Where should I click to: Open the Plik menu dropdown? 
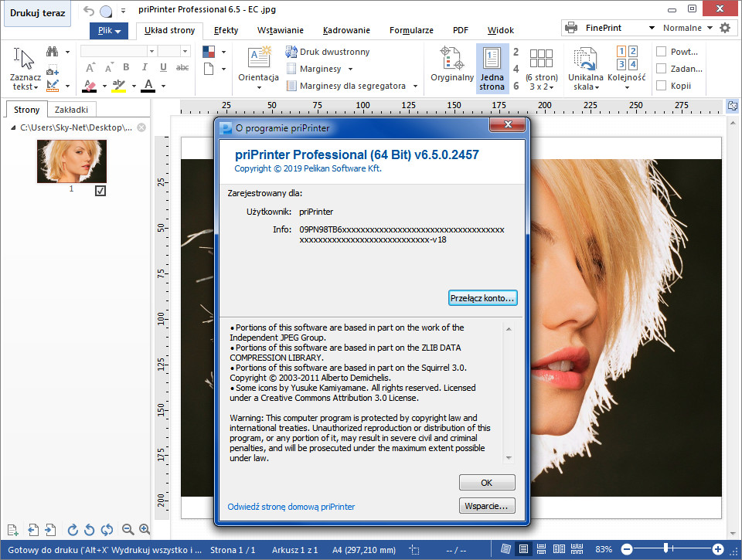[x=109, y=31]
